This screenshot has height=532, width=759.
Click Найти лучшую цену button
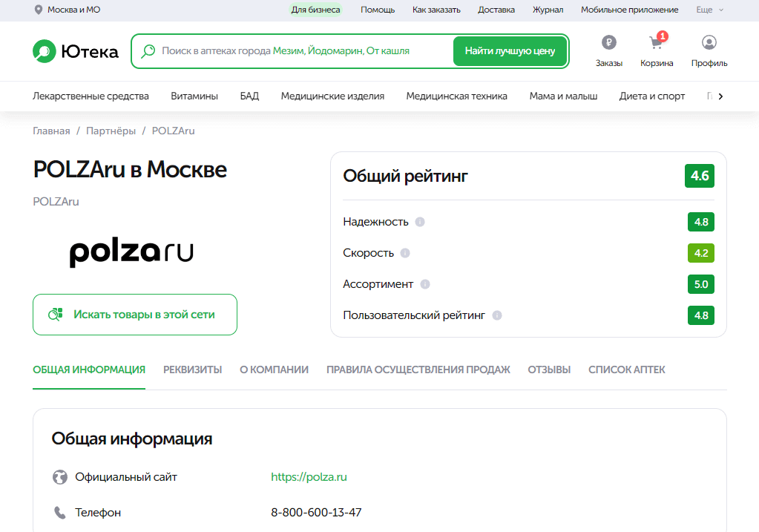(x=510, y=51)
